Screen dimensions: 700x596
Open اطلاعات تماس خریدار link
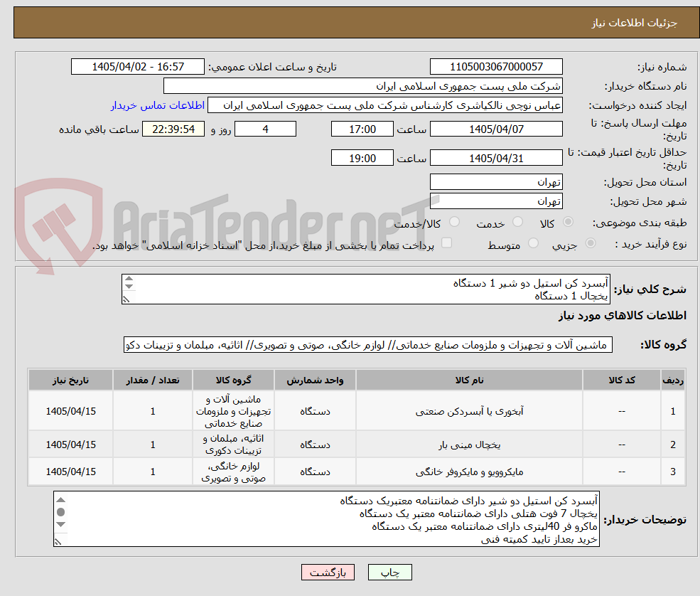tap(158, 105)
